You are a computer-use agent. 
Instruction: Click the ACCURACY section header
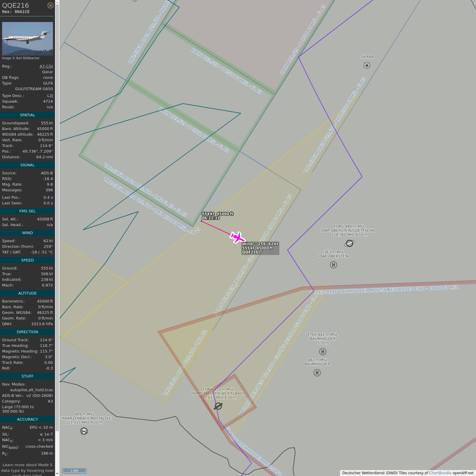tap(27, 419)
